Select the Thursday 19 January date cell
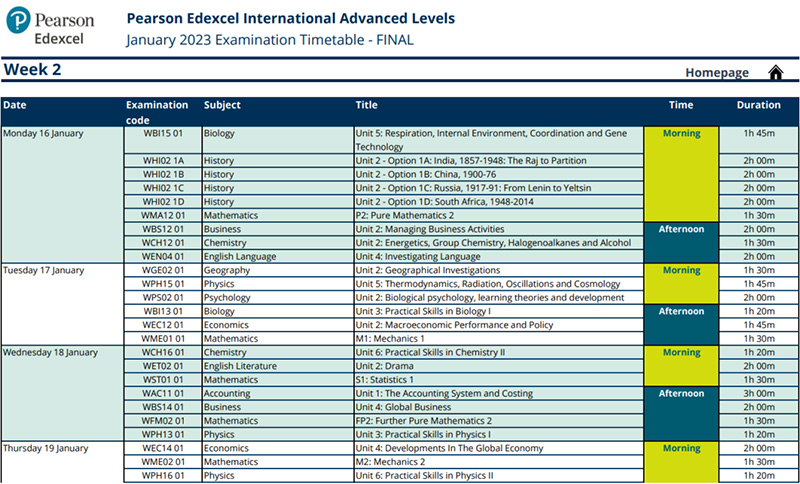The width and height of the screenshot is (800, 484). click(47, 448)
